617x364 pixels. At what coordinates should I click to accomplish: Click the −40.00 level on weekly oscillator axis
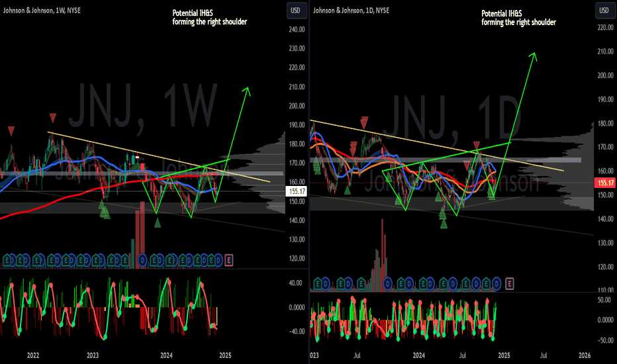click(x=295, y=332)
